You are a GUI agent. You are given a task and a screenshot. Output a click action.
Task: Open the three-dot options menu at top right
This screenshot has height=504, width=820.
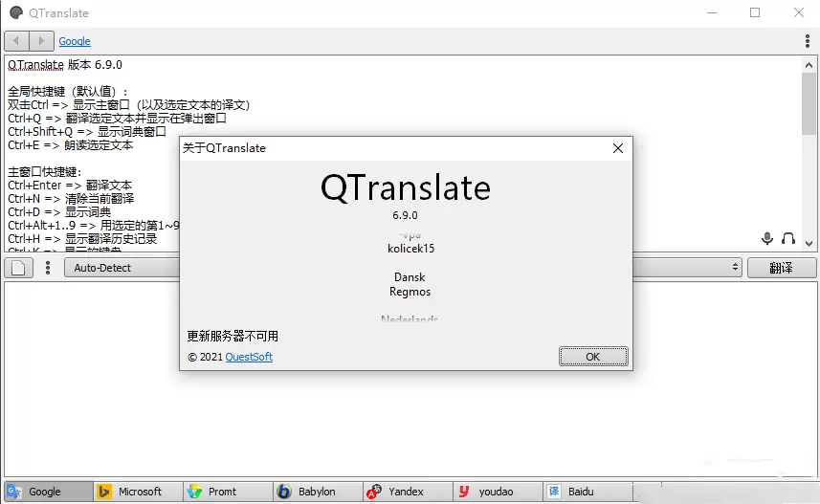point(808,41)
